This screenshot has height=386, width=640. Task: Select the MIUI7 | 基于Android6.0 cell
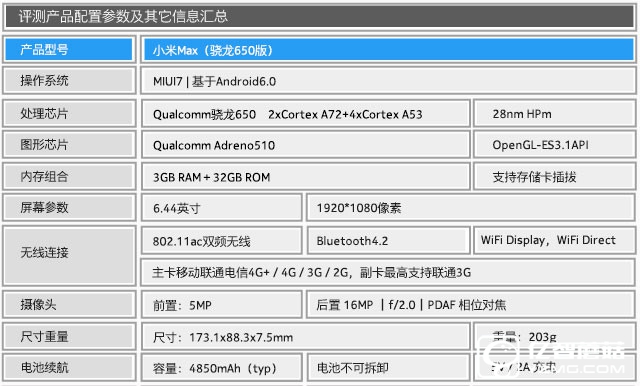388,81
